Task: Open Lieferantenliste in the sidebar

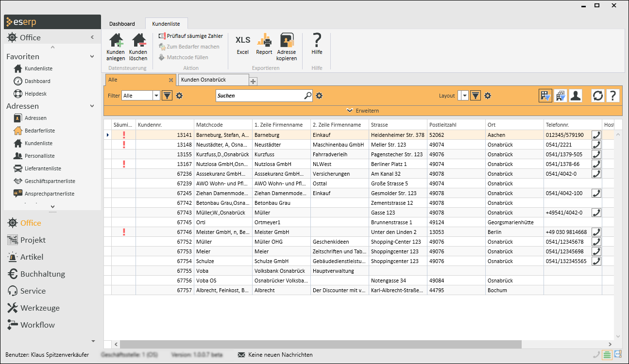Action: 43,168
